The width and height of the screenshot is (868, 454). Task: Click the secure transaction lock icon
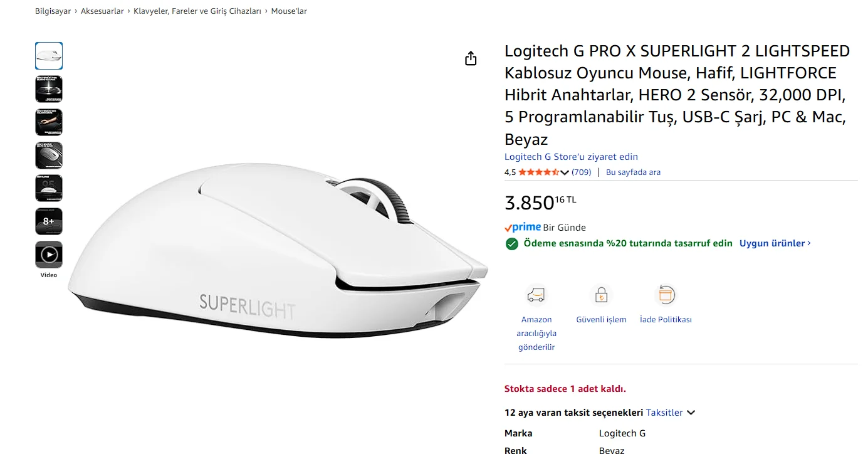point(601,295)
